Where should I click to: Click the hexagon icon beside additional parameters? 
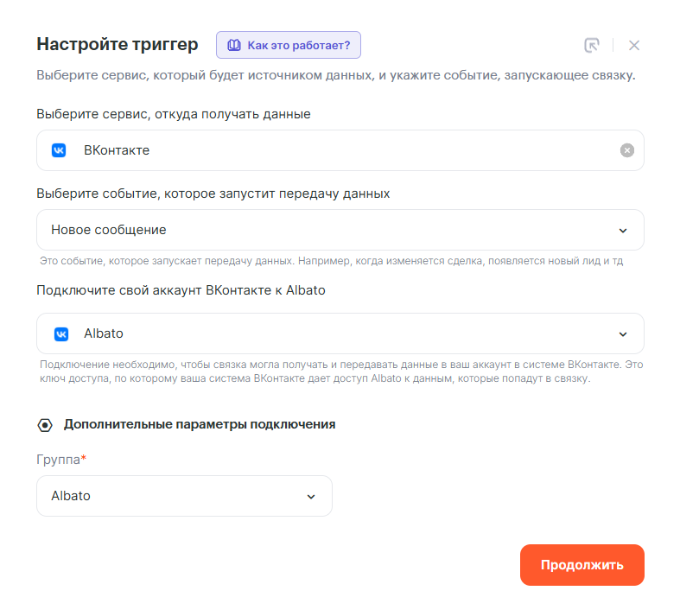45,425
